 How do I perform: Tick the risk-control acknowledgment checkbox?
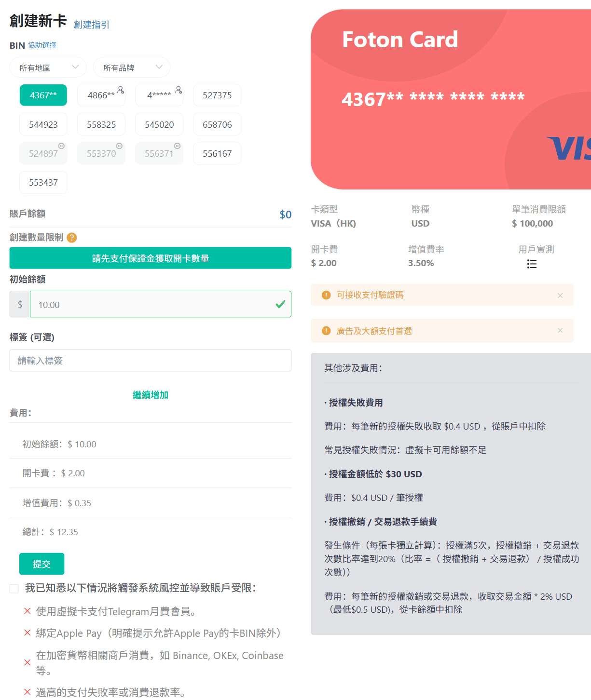tap(14, 589)
